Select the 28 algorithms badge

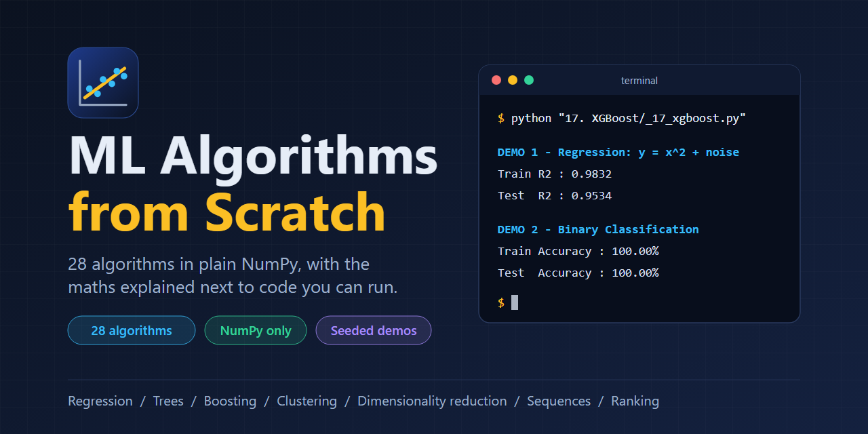click(132, 330)
